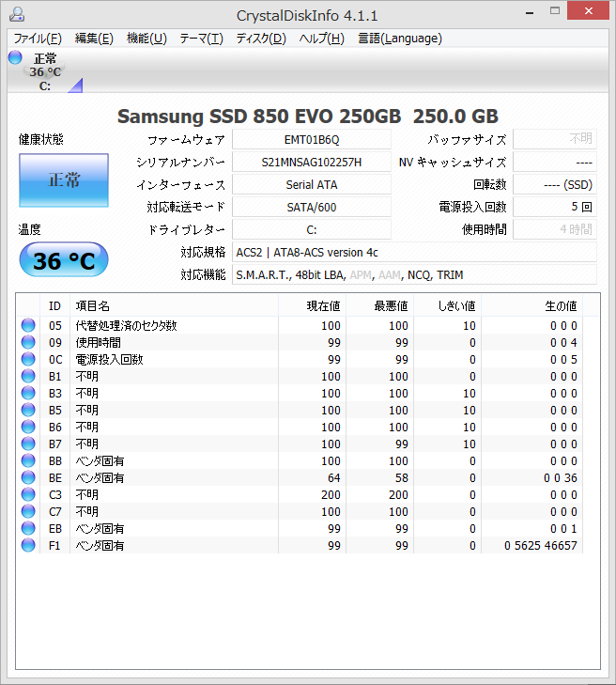Click the rotation rate field ---- (SSD)

tap(555, 185)
